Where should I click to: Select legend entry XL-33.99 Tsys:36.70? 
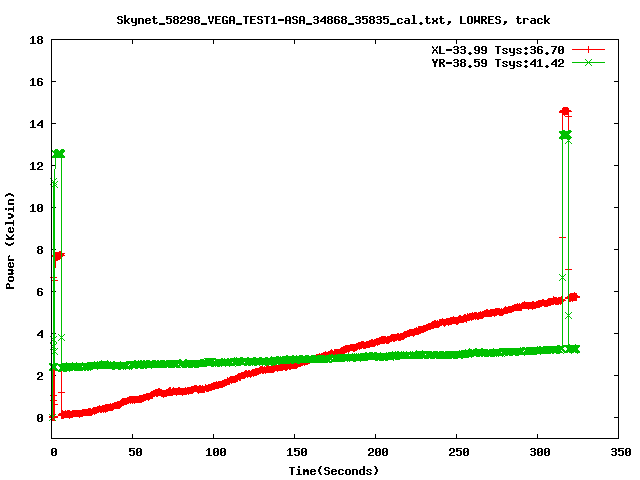498,50
